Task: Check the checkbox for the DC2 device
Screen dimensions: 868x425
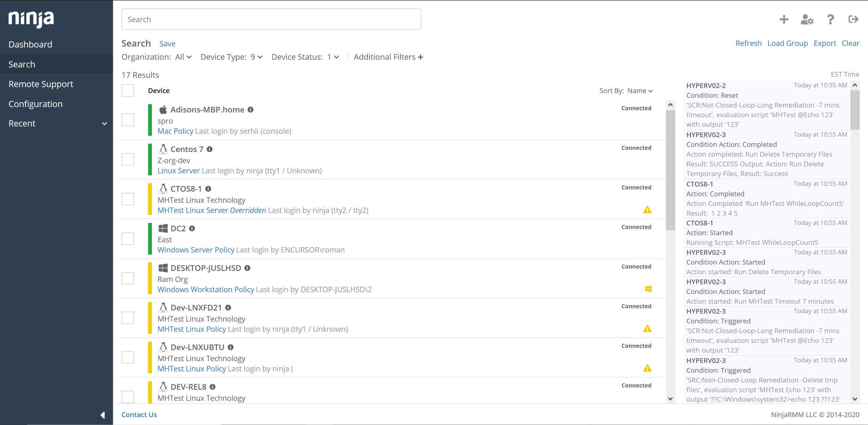Action: point(128,239)
